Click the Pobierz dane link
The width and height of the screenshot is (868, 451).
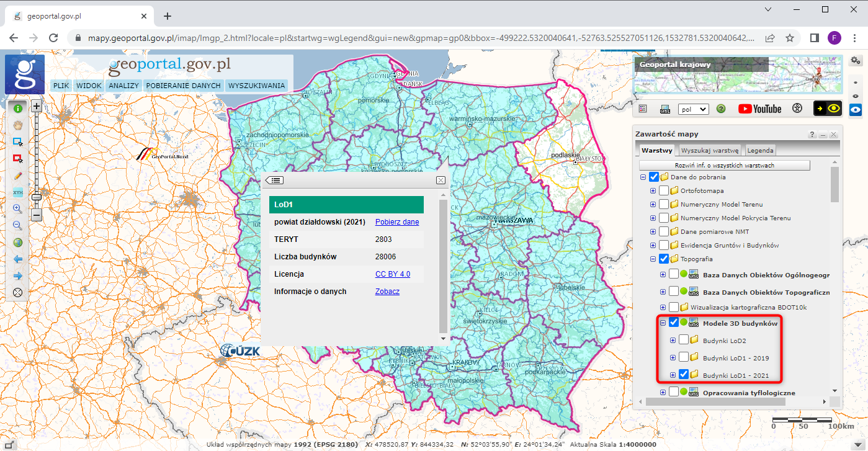click(397, 222)
